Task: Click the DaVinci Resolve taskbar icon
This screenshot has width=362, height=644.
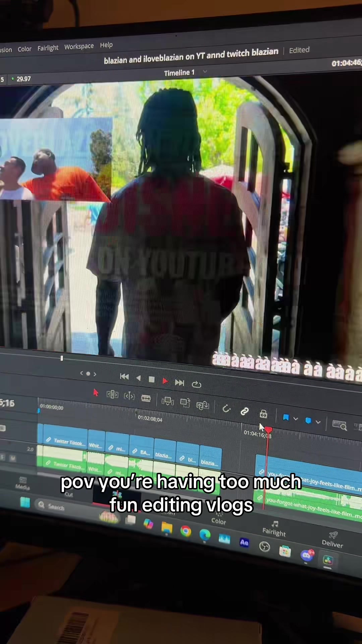Action: click(328, 560)
